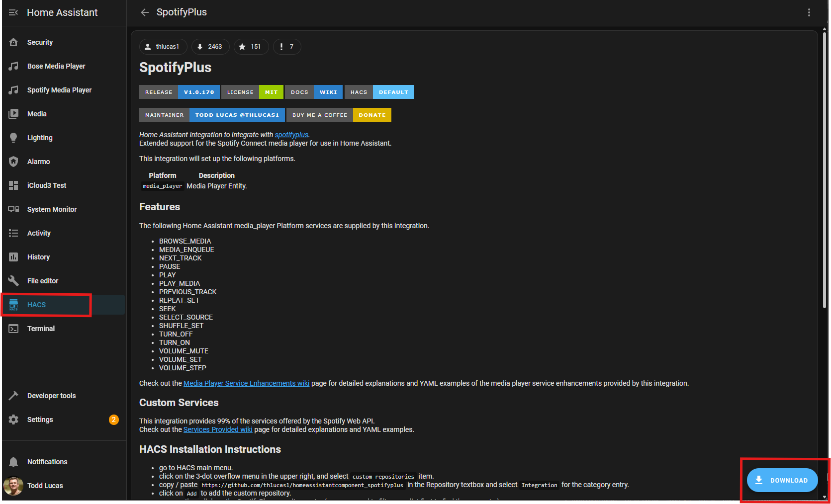Screen dimensions: 831x504
Task: Click the Maintainer Todd Lucas badge
Action: 212,115
